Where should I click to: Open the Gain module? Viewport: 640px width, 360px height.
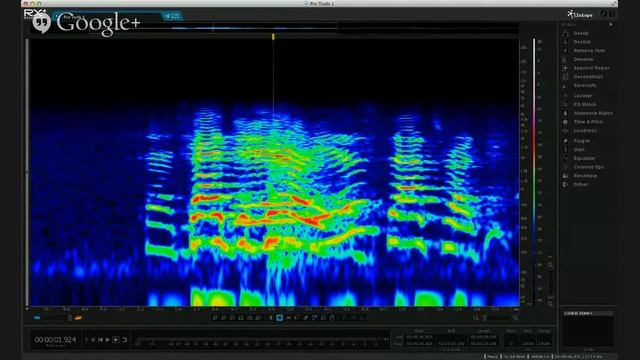pos(579,150)
